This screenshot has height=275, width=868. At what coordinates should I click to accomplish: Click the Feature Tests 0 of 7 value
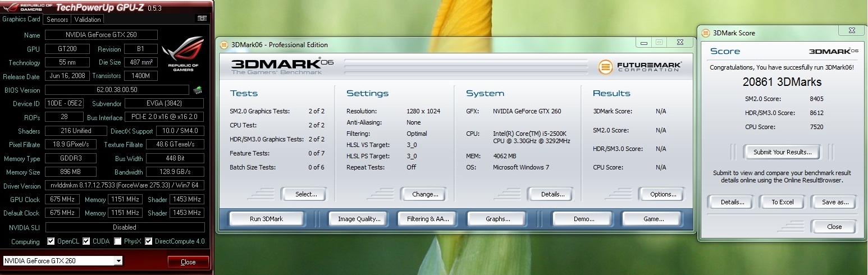tap(316, 153)
